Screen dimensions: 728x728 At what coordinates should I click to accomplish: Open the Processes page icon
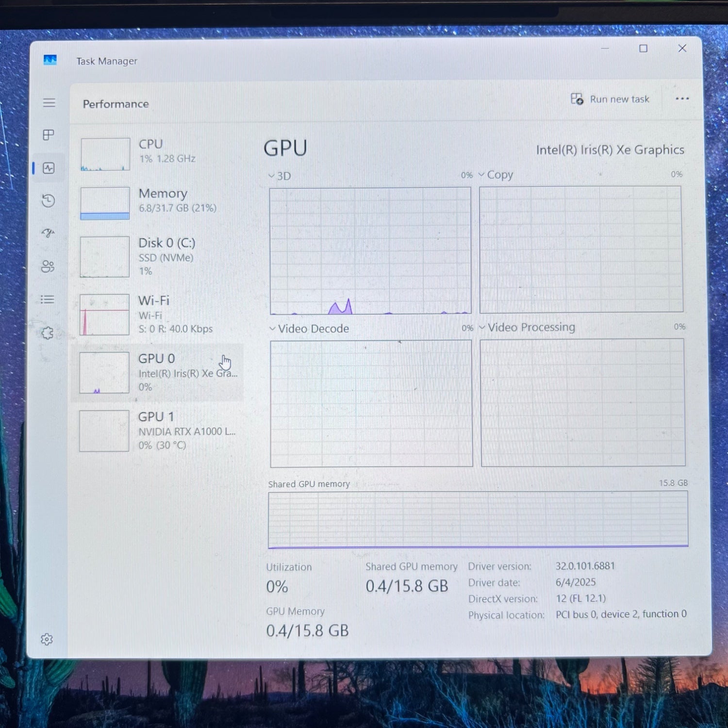[49, 135]
